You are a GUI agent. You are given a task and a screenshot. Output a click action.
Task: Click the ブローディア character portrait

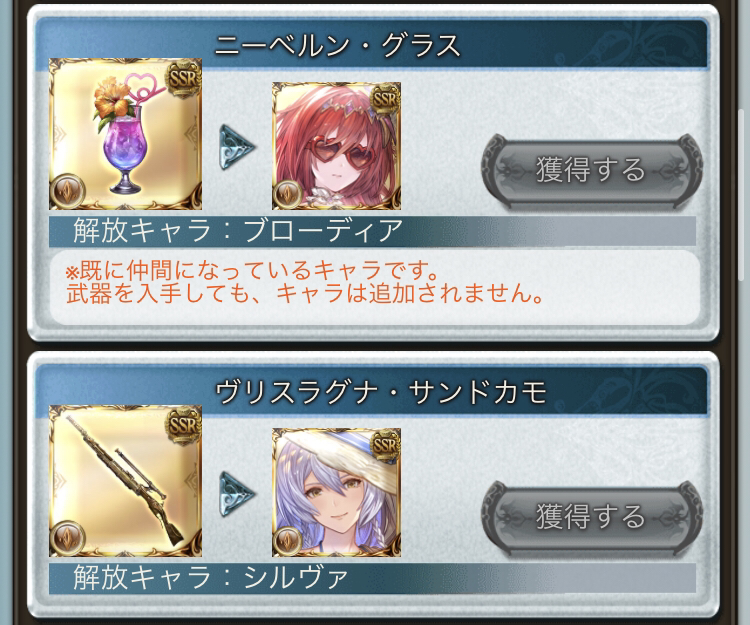point(336,146)
